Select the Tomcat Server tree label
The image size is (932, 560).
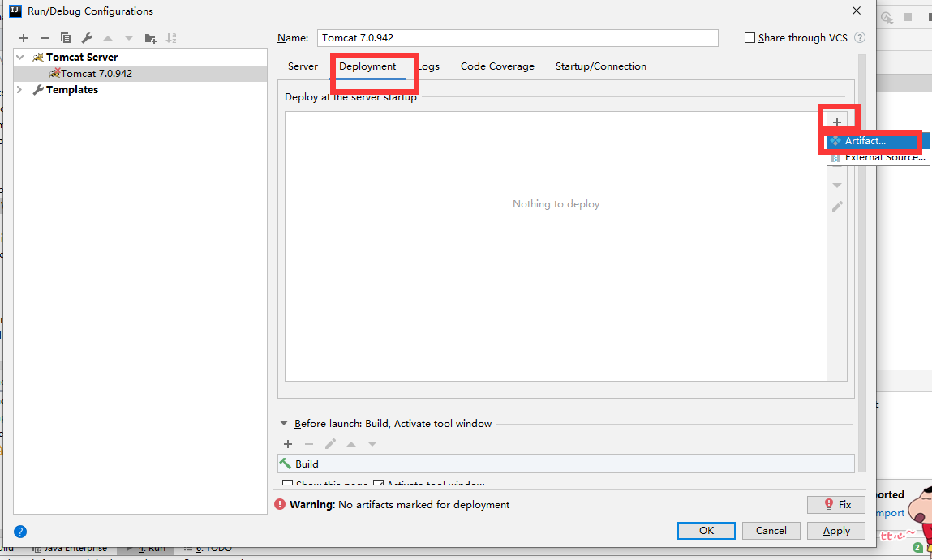[x=82, y=57]
